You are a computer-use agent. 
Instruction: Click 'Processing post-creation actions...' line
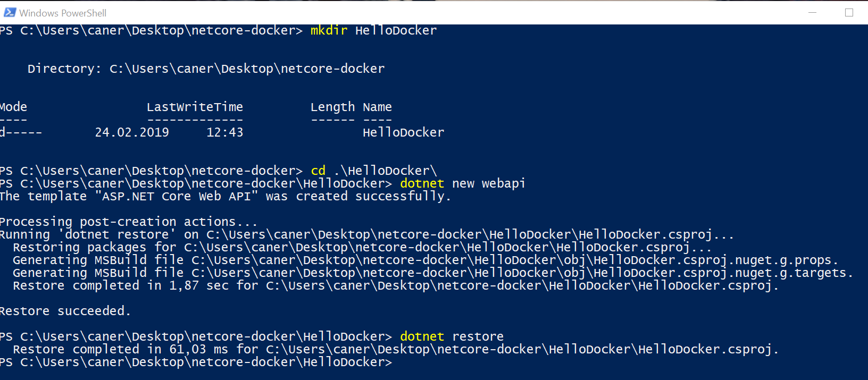pos(129,222)
